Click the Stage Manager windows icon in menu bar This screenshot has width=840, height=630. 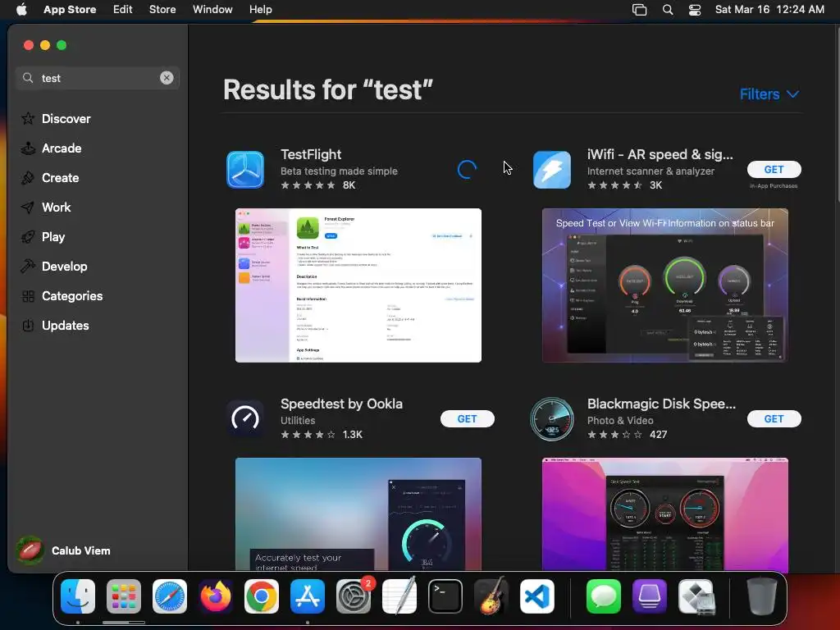coord(640,10)
